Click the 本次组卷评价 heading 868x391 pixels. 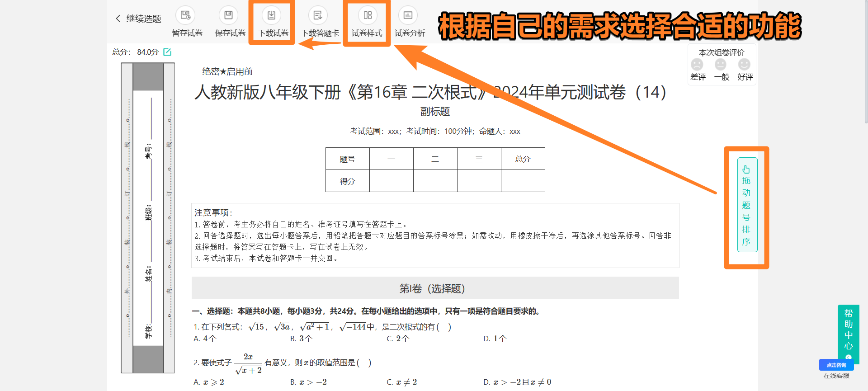tap(722, 52)
